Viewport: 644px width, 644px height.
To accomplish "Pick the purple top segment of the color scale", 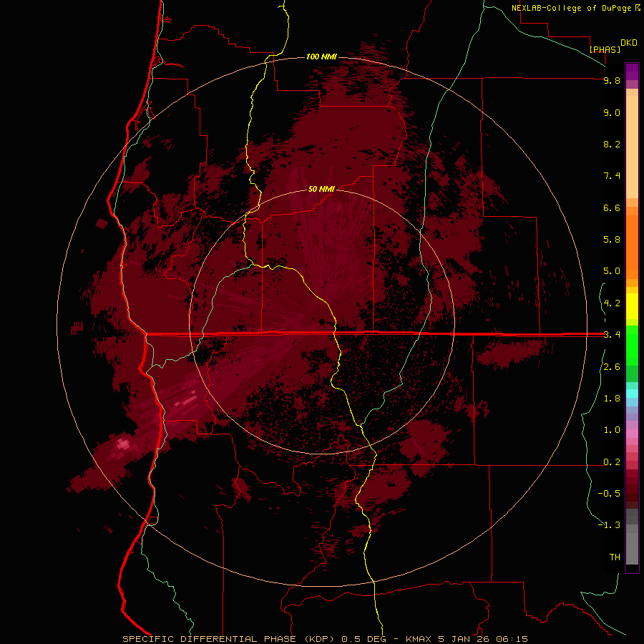I will 632,72.
